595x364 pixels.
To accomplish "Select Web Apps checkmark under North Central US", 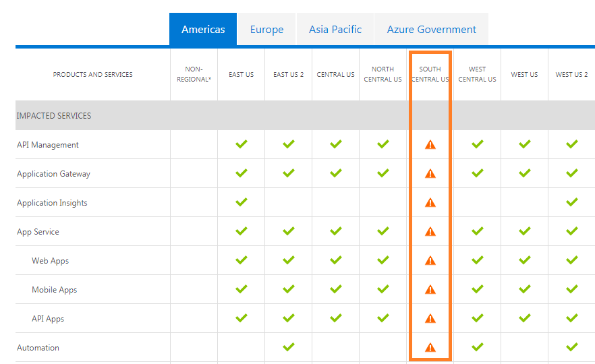I will 383,260.
